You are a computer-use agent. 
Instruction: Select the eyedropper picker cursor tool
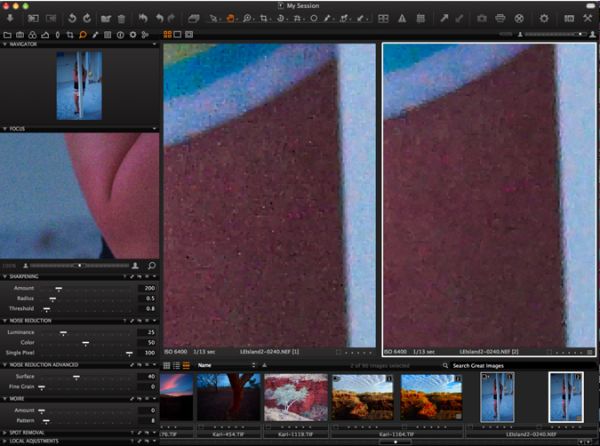point(328,18)
